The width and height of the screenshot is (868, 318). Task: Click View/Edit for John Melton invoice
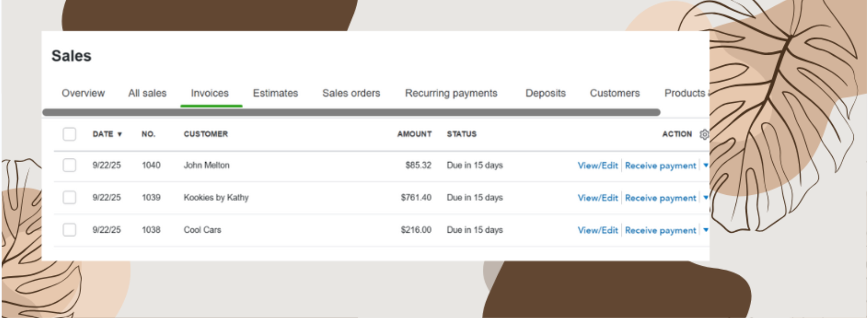point(598,165)
